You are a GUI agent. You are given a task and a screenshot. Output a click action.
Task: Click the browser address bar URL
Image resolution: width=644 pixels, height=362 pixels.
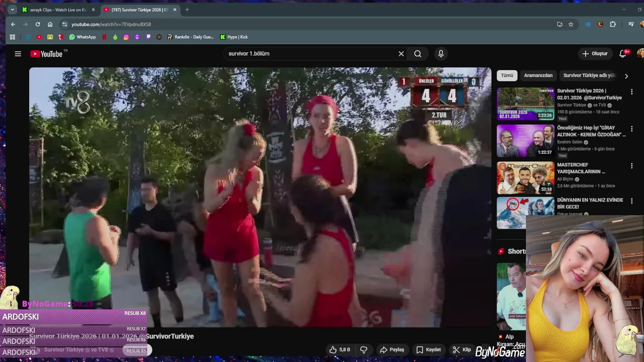[111, 24]
